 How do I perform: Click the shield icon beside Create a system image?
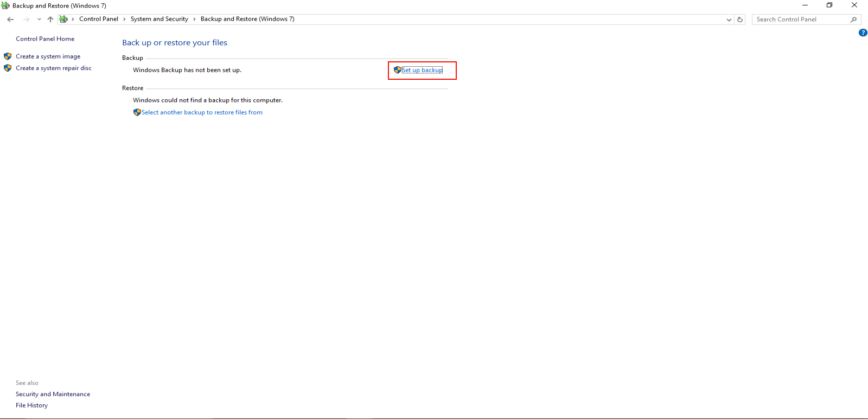(x=8, y=56)
